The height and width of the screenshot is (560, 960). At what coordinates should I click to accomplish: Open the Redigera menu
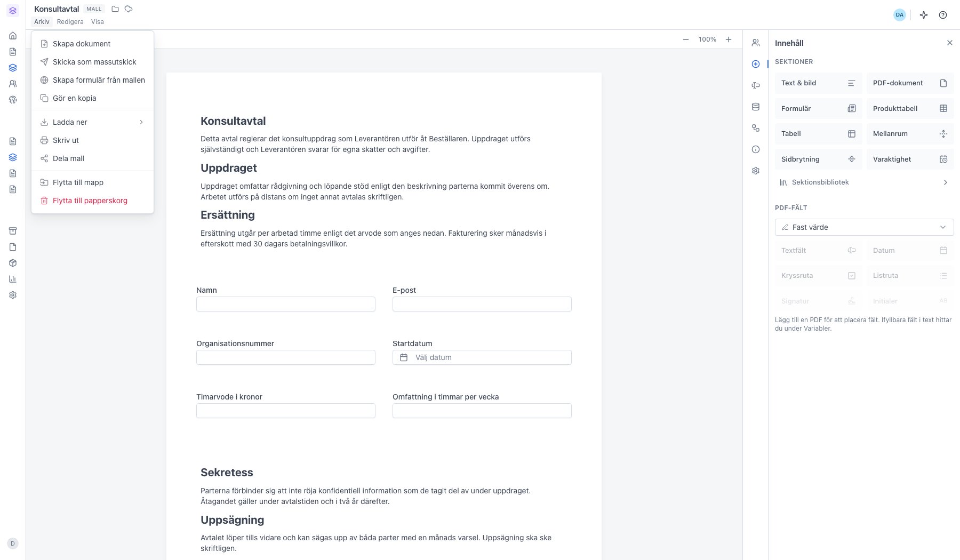70,22
